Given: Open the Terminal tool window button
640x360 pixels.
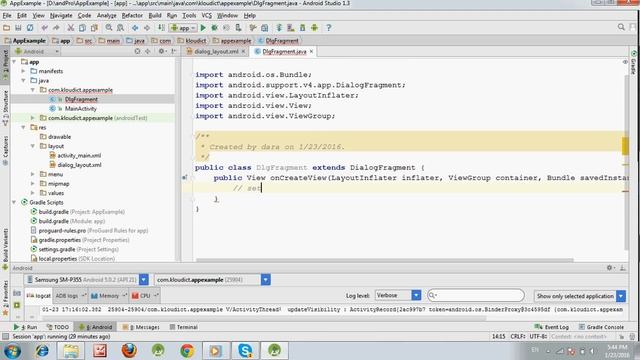Looking at the screenshot, I should point(184,327).
